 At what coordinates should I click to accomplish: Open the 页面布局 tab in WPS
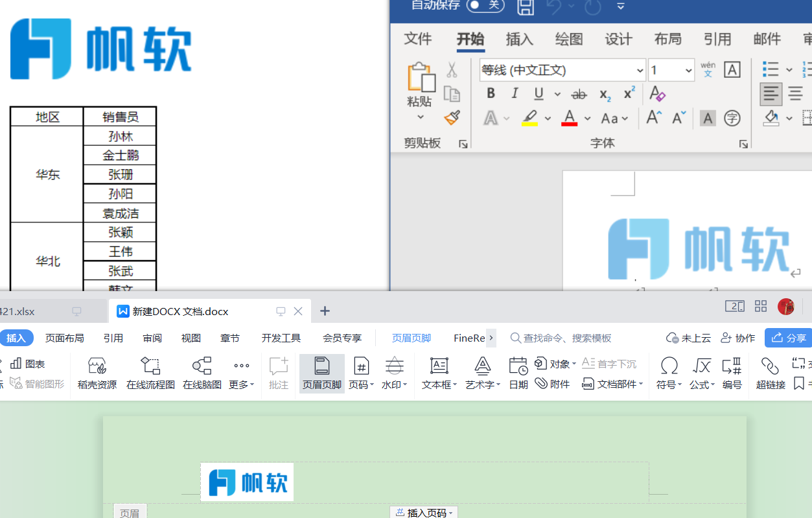point(64,338)
